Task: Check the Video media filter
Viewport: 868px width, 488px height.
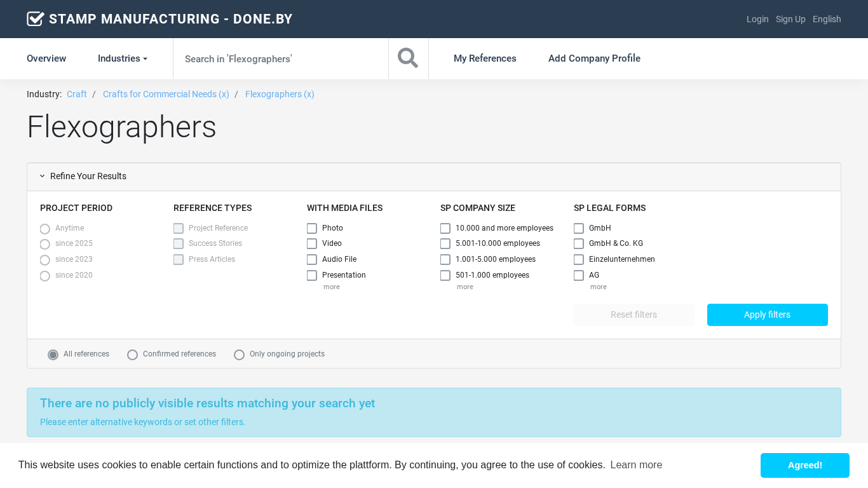Action: (312, 244)
